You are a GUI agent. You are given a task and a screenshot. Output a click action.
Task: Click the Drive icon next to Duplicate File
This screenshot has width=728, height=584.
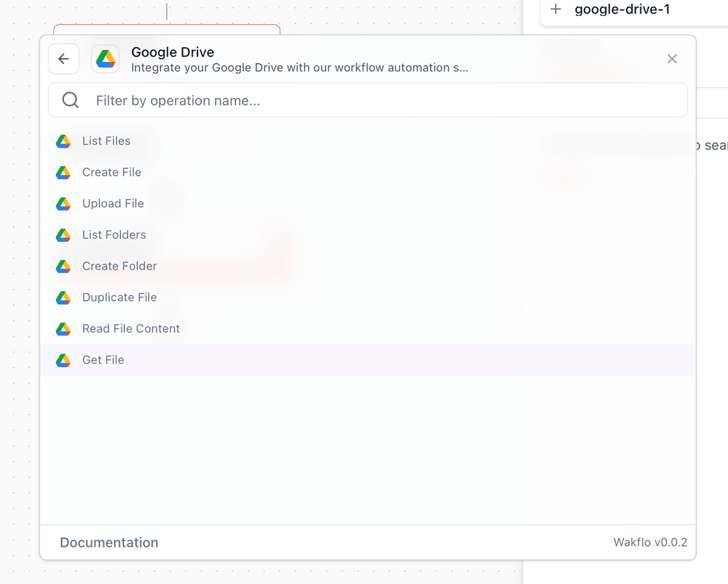pos(63,297)
